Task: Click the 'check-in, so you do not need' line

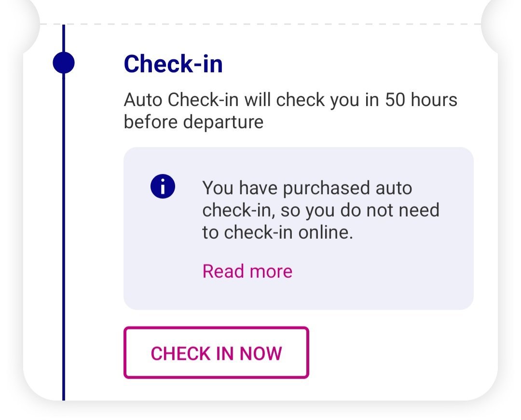Action: tap(321, 210)
